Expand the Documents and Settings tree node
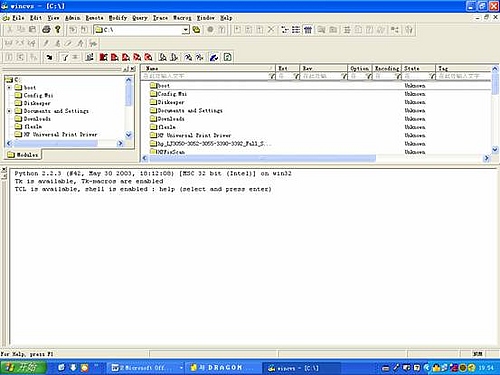 (x=9, y=111)
